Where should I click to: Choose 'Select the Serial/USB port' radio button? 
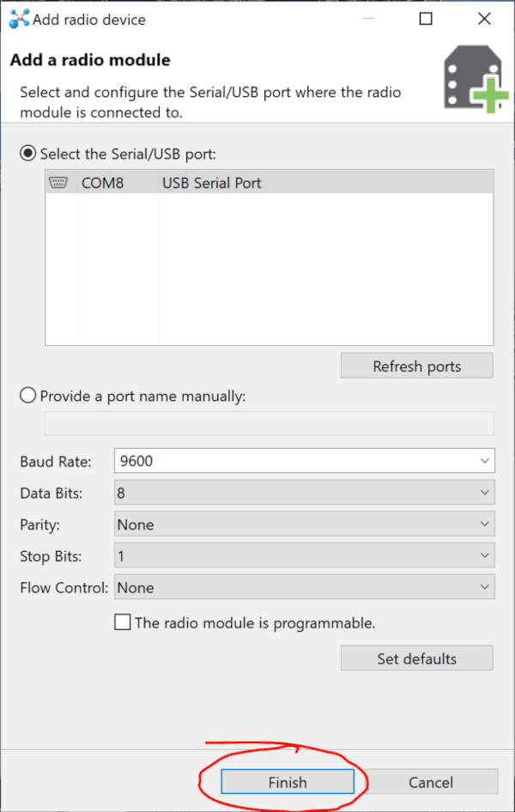[28, 154]
